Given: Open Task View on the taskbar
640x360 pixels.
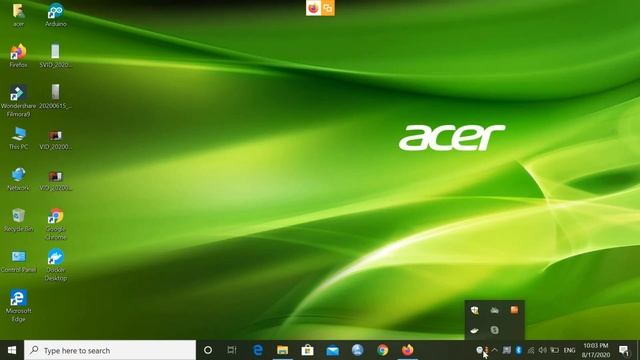Looking at the screenshot, I should point(232,350).
